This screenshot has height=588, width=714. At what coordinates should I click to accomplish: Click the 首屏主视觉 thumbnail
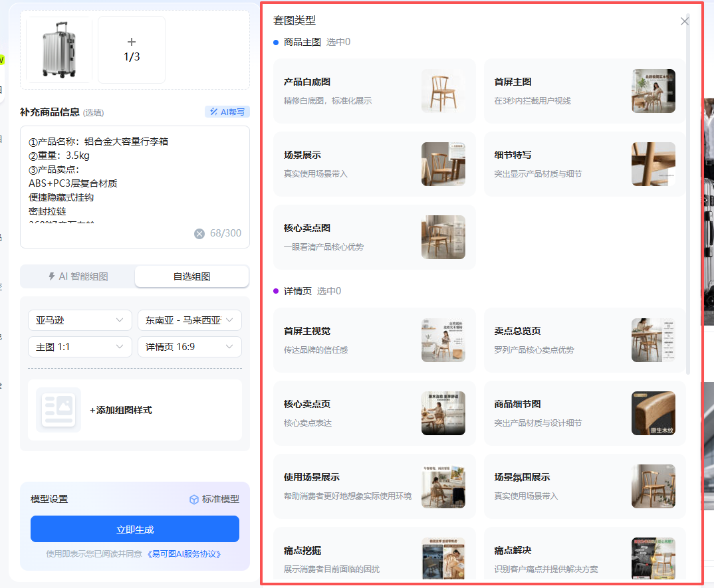pos(443,340)
